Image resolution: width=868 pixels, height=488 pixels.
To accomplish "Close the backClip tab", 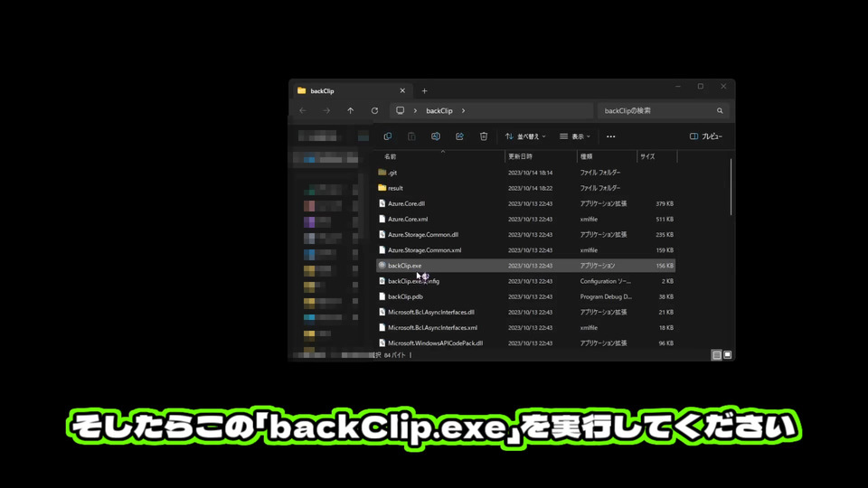I will tap(402, 90).
